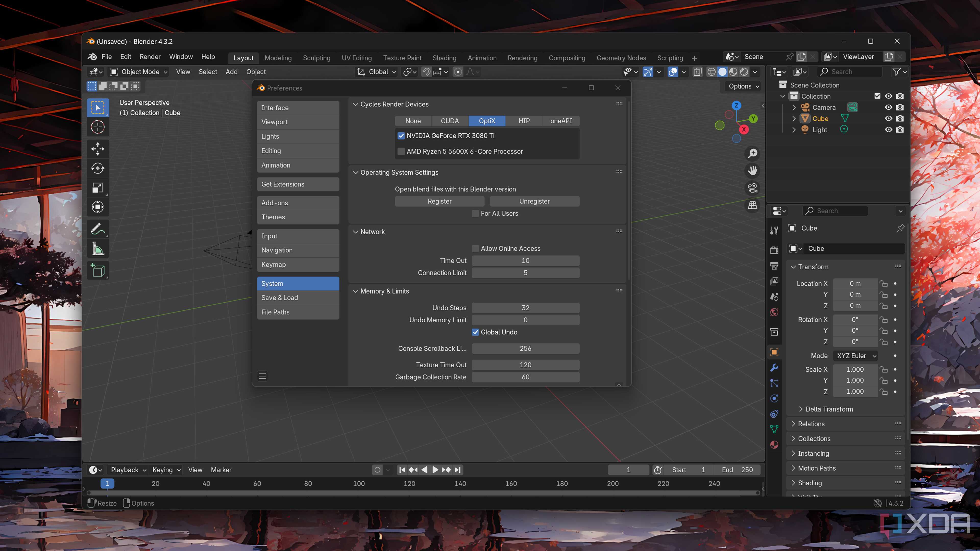Open World properties tab
Screen dimensions: 980x551
pos(774,312)
